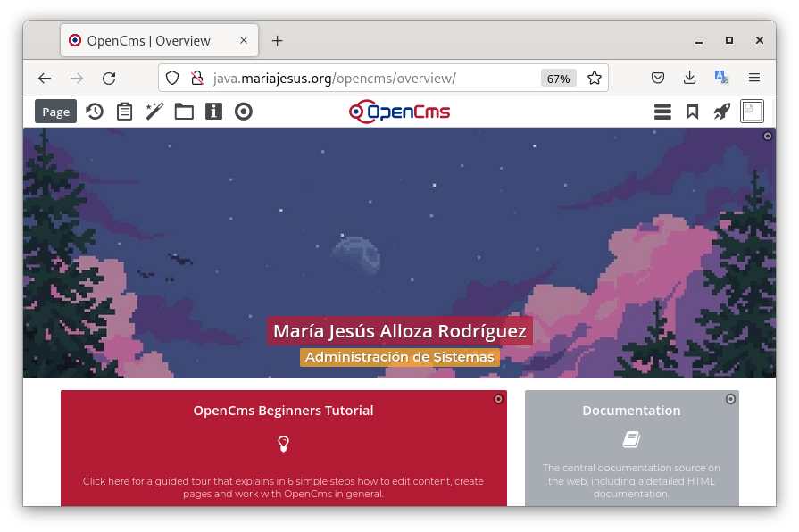Select the OpenCms | Overview tab
The width and height of the screenshot is (799, 532).
(149, 40)
